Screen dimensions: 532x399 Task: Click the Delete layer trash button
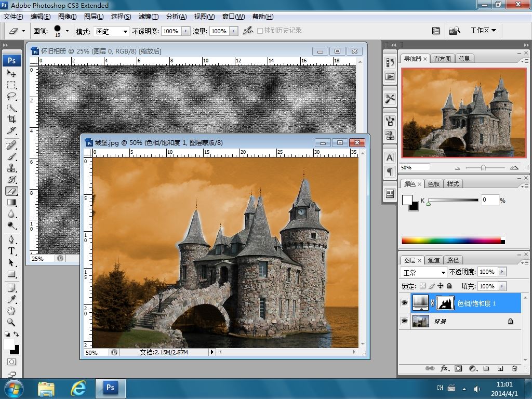514,368
